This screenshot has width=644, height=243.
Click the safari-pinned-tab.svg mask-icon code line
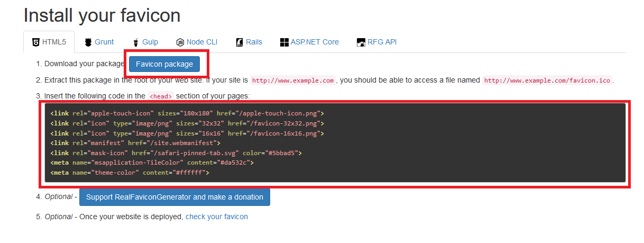(176, 152)
